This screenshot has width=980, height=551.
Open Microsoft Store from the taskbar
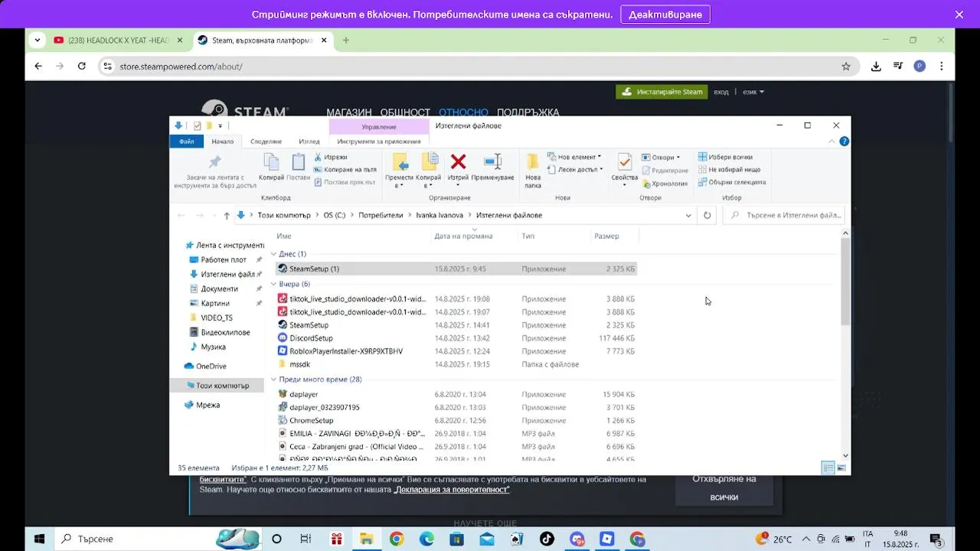[x=456, y=539]
